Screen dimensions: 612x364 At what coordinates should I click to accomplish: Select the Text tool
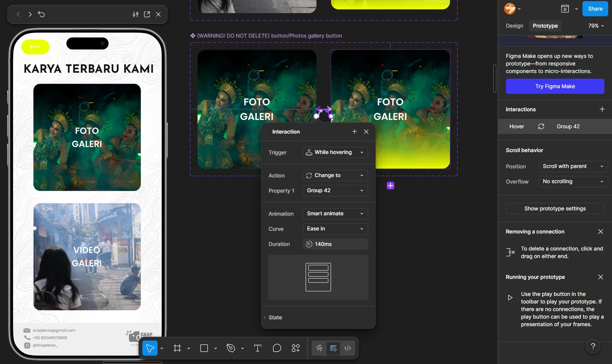pyautogui.click(x=258, y=348)
